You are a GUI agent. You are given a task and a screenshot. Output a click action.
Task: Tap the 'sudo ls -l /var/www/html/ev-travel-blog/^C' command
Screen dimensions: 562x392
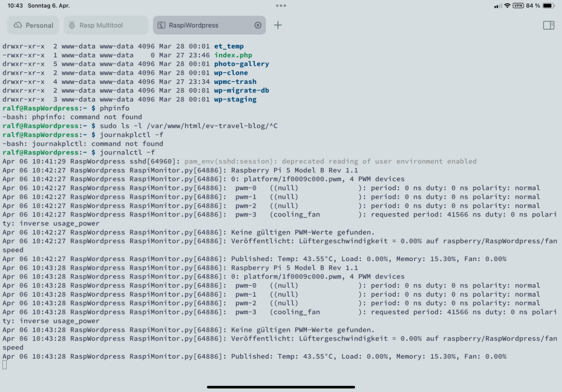[x=189, y=126]
